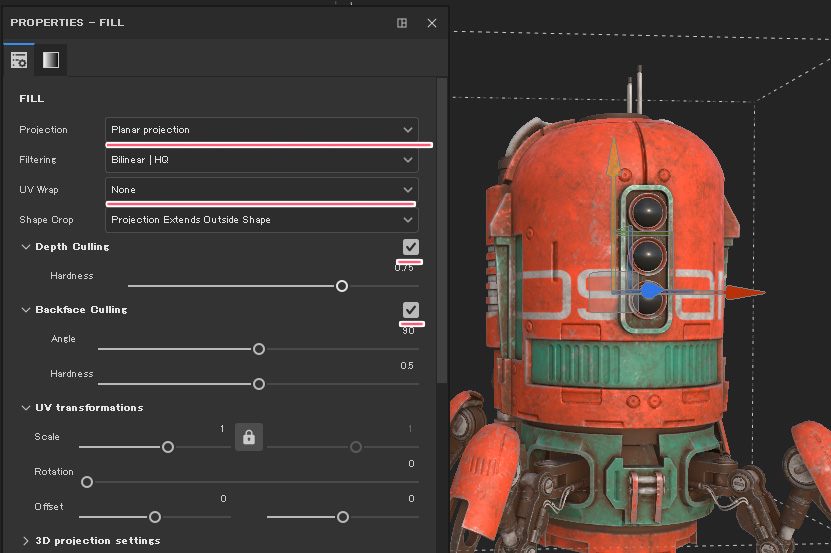Open the Projection dropdown
Viewport: 831px width, 553px height.
click(261, 130)
